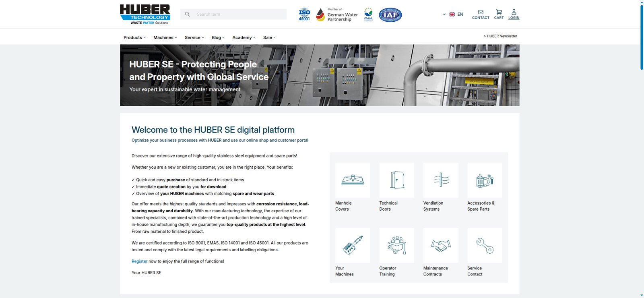644x298 pixels.
Task: Click the Manhole Covers text label
Action: (343, 206)
